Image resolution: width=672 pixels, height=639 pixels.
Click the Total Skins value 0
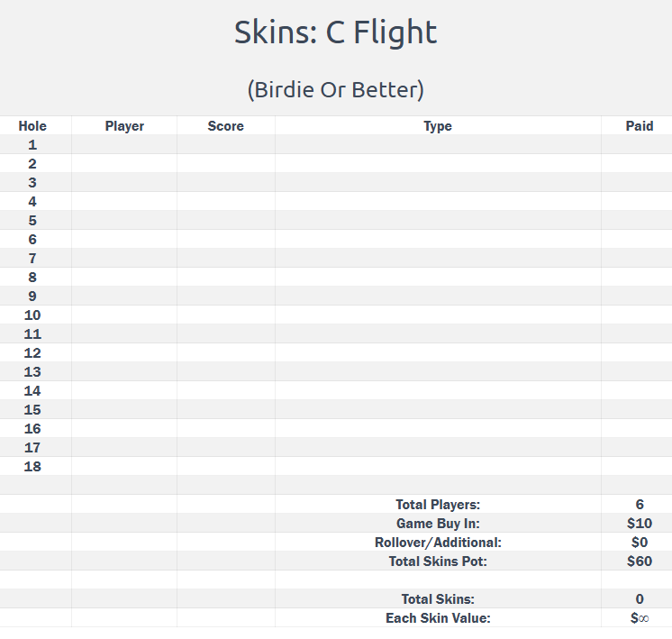coord(640,599)
